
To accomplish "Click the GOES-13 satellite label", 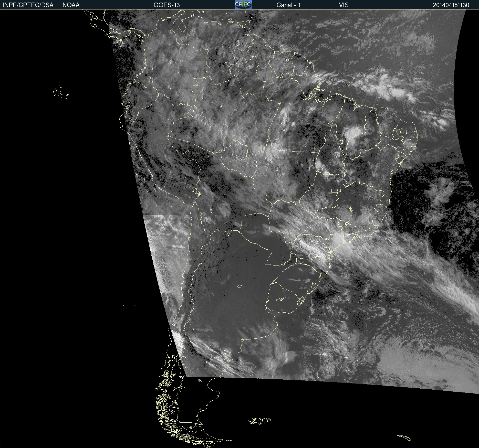I will 167,5.
